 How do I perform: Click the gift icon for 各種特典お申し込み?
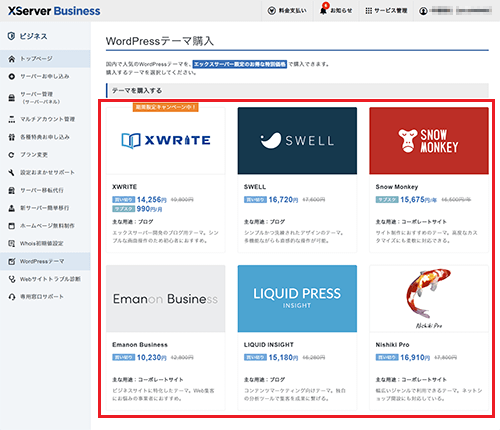[x=12, y=137]
